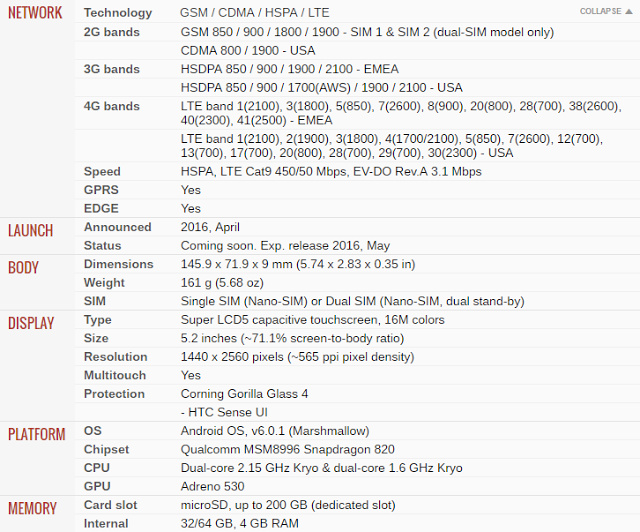The width and height of the screenshot is (640, 532).
Task: Select the LAUNCH section heading
Action: tap(31, 231)
